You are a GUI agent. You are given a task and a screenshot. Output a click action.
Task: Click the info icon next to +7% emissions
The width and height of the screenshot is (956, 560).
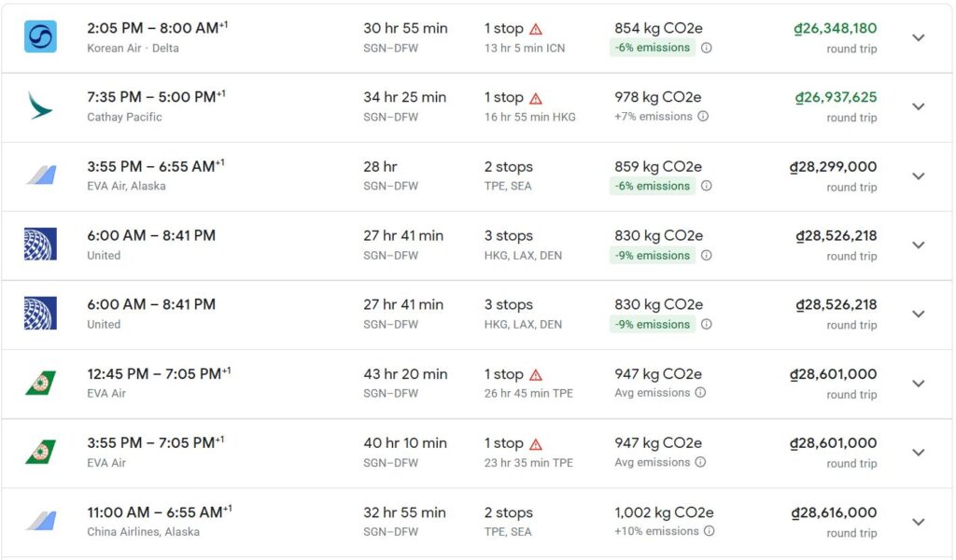click(703, 117)
